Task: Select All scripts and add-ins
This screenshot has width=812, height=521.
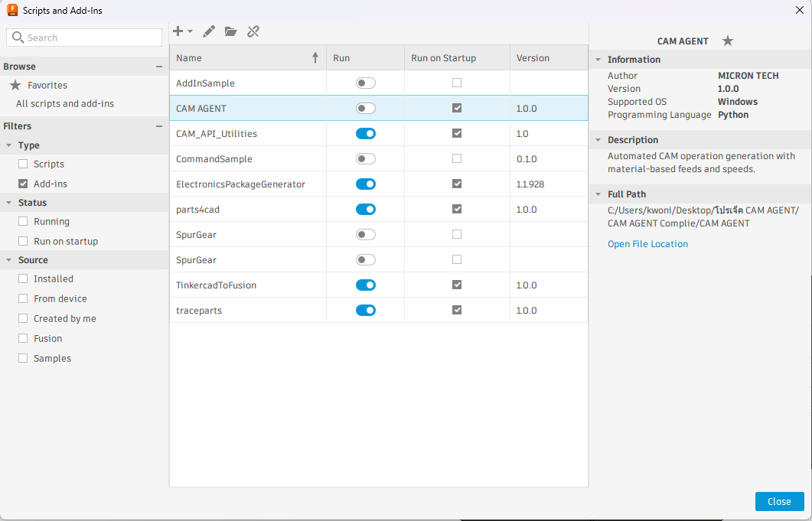Action: 65,104
